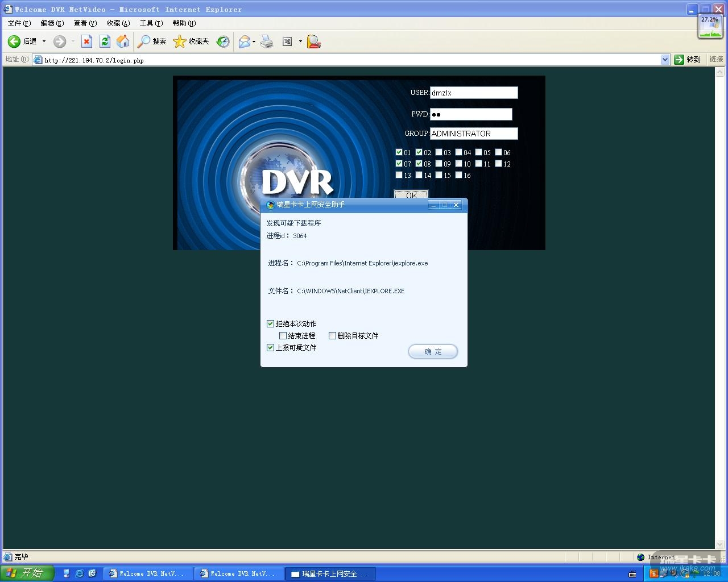Check channel 12 checkbox
Screen dimensions: 728x582
coord(498,164)
